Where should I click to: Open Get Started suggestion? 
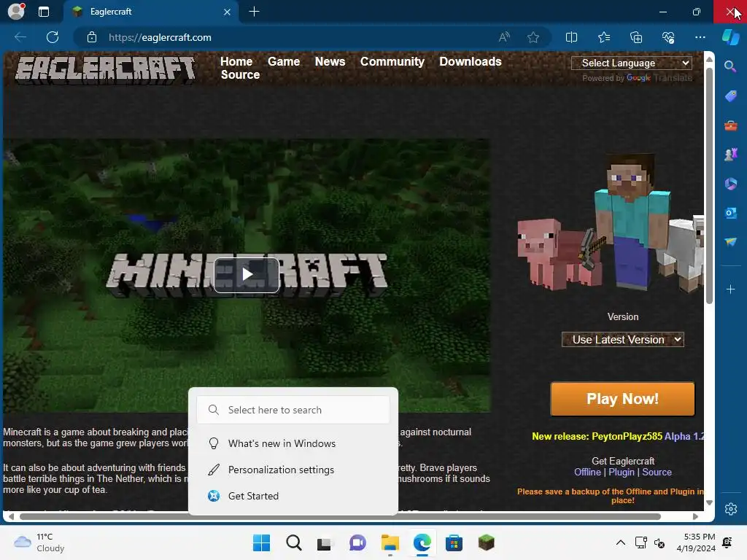[293, 496]
